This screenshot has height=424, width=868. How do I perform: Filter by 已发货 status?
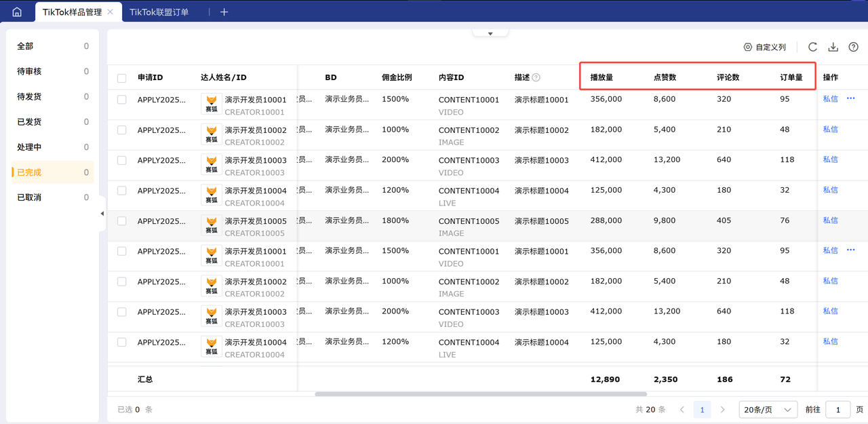tap(53, 122)
